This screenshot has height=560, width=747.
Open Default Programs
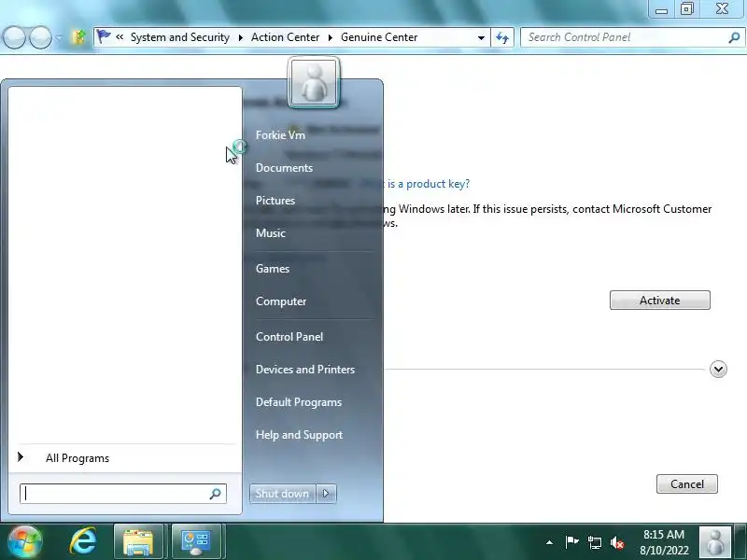pos(299,402)
